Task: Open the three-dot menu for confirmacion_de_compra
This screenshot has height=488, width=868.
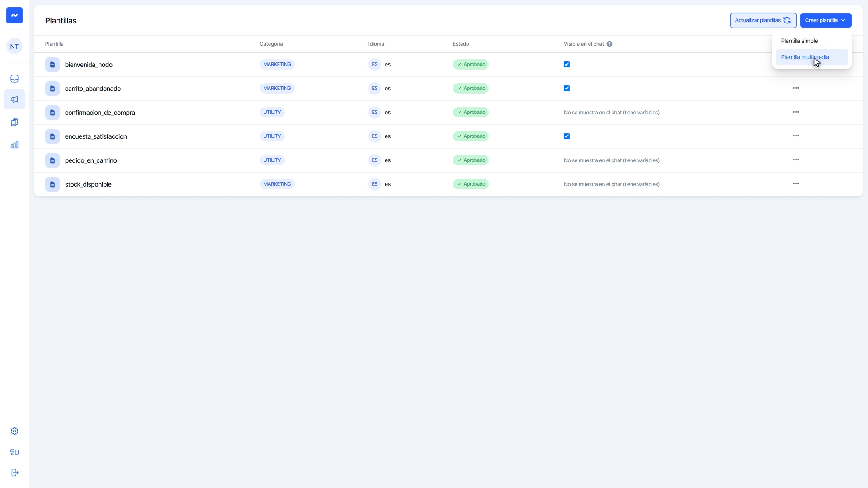Action: click(796, 112)
